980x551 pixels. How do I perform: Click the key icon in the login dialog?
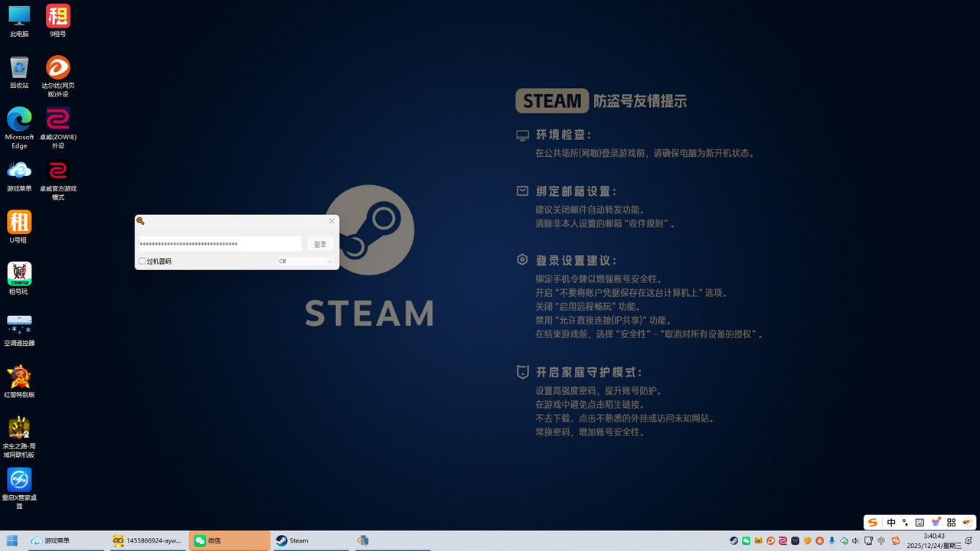coord(140,220)
